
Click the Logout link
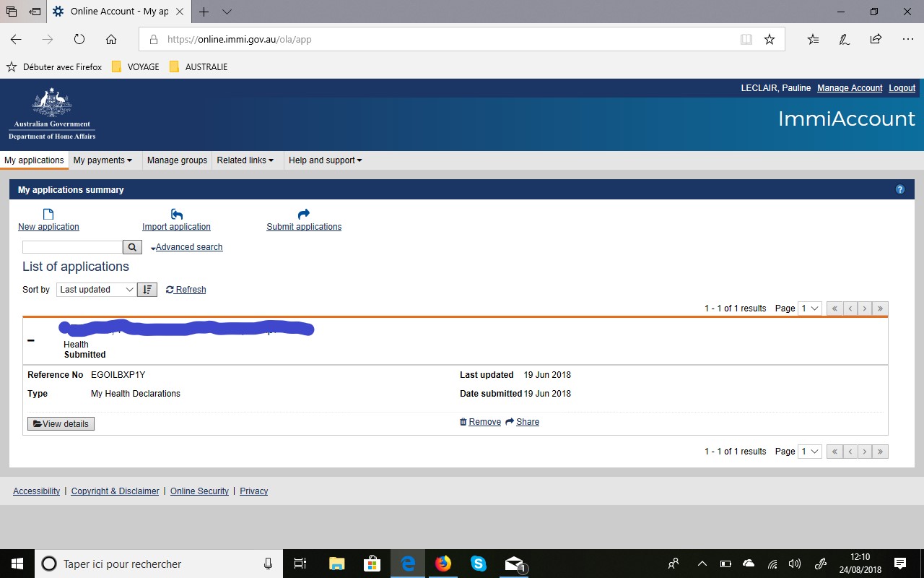(902, 88)
